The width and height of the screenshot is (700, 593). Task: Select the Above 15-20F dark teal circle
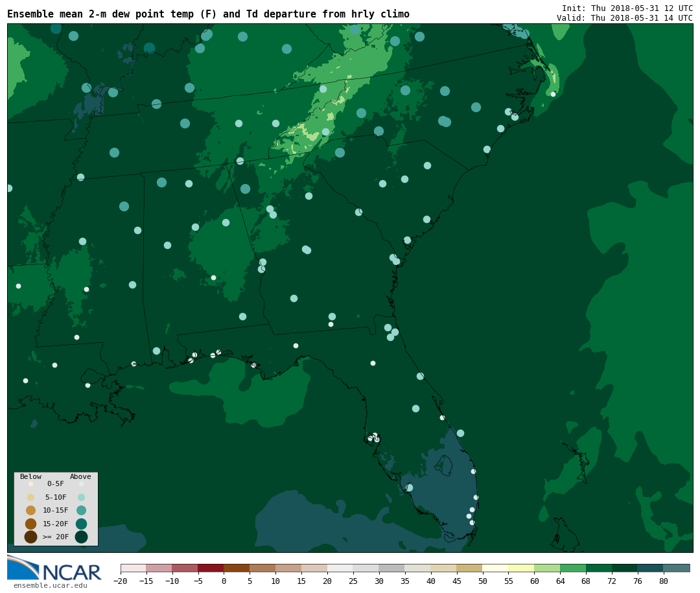(x=81, y=524)
